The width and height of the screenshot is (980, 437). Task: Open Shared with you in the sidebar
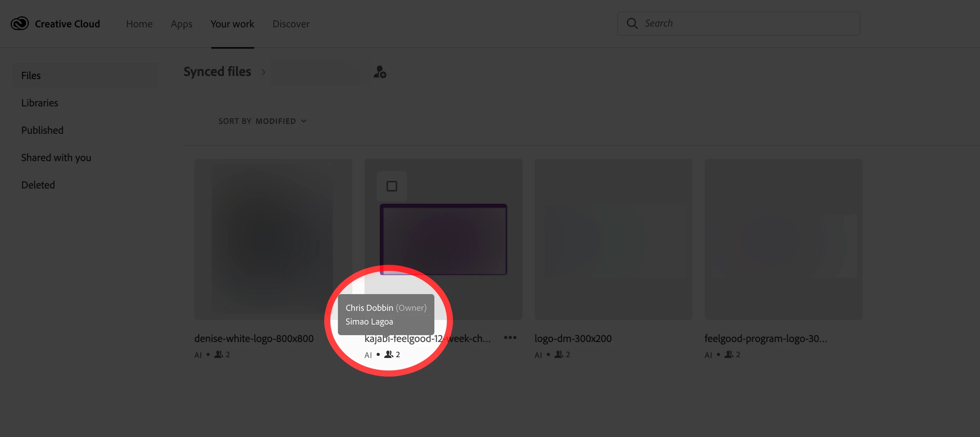[56, 158]
